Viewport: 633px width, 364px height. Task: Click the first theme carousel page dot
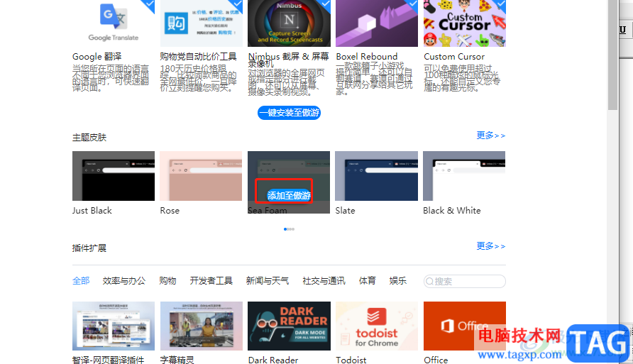285,229
